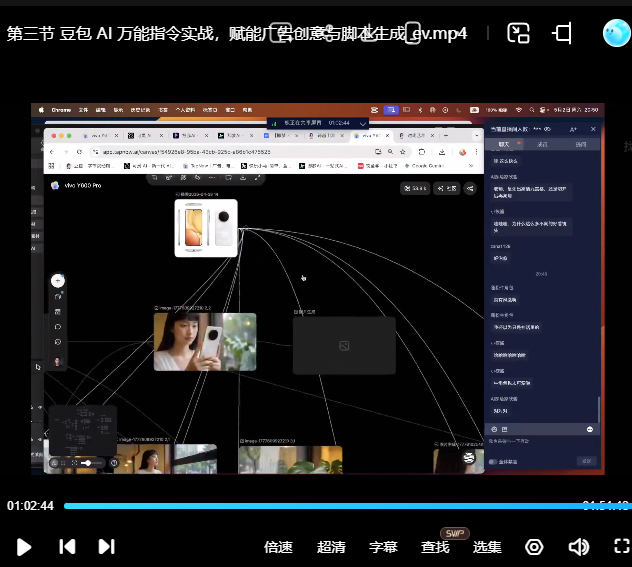Open the emoji picker in chat
This screenshot has height=567, width=632.
pyautogui.click(x=494, y=429)
